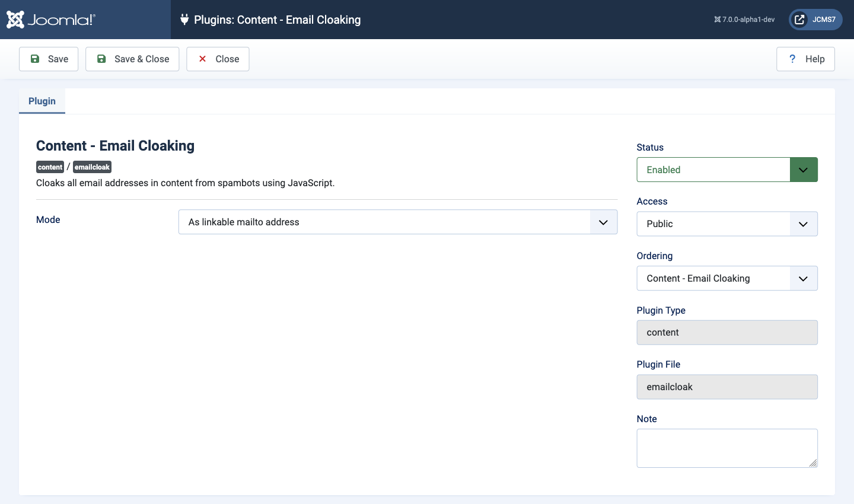Screen dimensions: 854x504
Task: Click the Save & Close button
Action: point(132,59)
